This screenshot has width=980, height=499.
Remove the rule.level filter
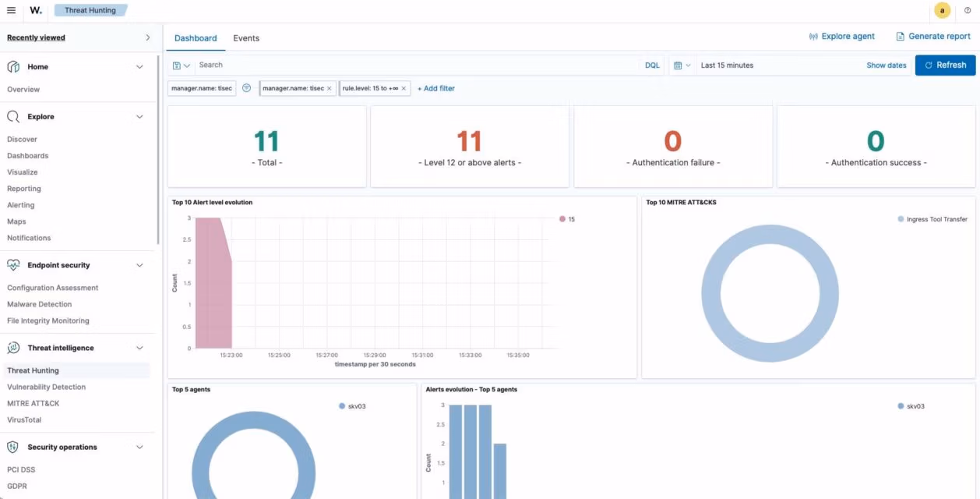click(404, 89)
